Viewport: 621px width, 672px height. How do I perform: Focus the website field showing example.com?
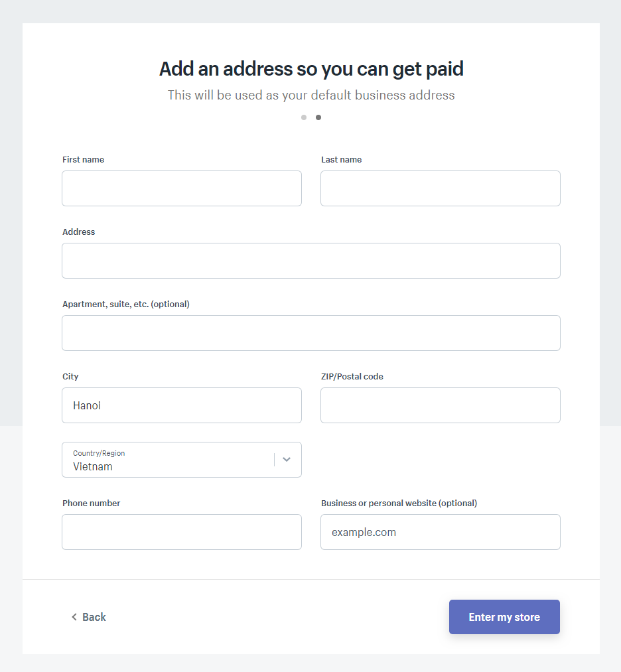[441, 532]
